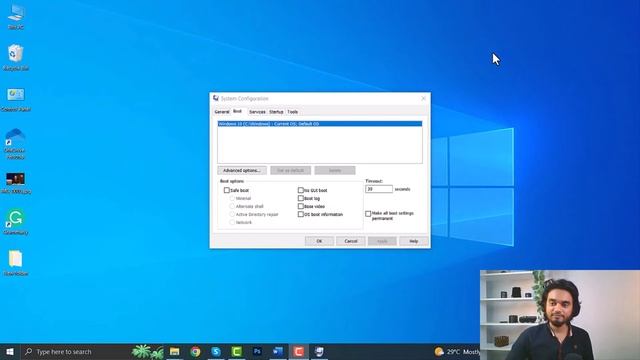
Task: Select the New folder desktop icon
Action: [16, 263]
